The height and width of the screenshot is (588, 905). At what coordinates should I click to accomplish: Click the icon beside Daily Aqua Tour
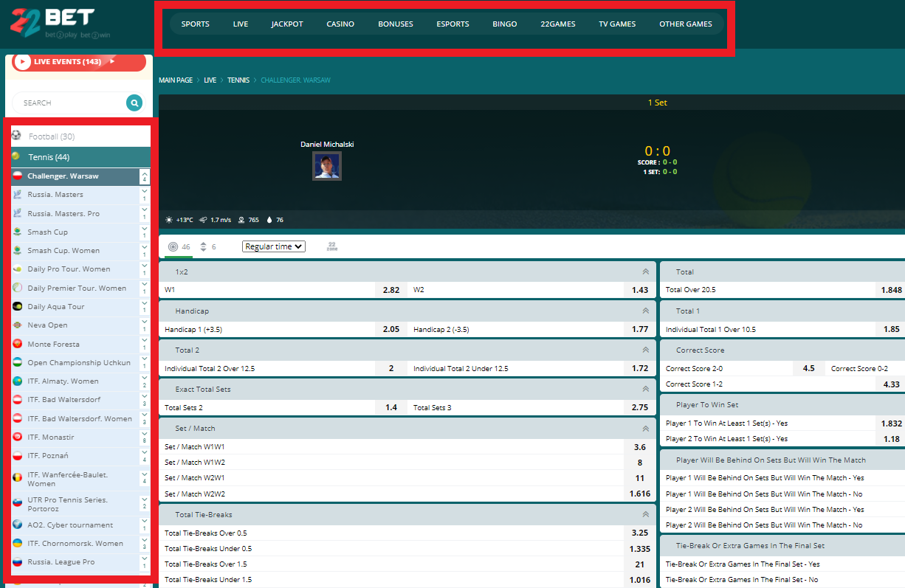[17, 306]
